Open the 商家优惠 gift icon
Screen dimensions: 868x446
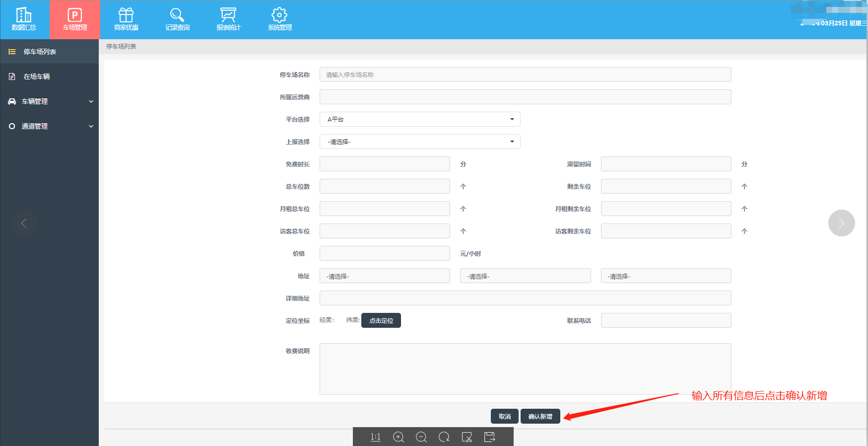coord(126,19)
